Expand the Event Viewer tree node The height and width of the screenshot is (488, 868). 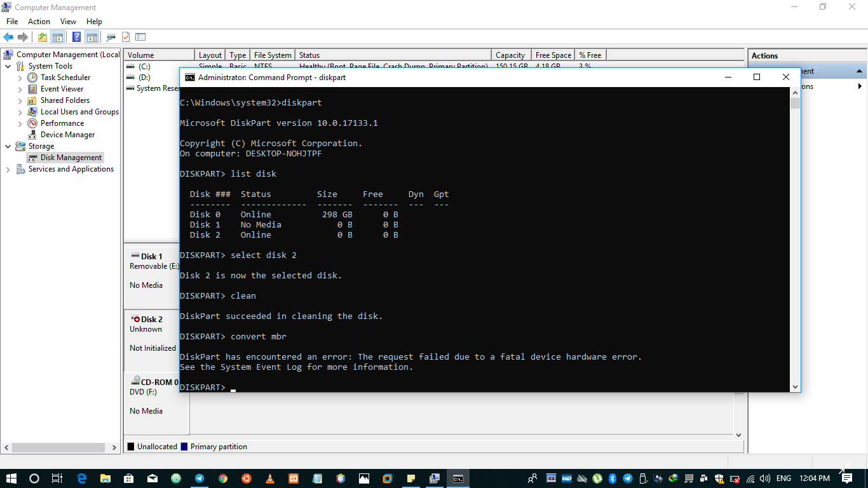pos(20,89)
